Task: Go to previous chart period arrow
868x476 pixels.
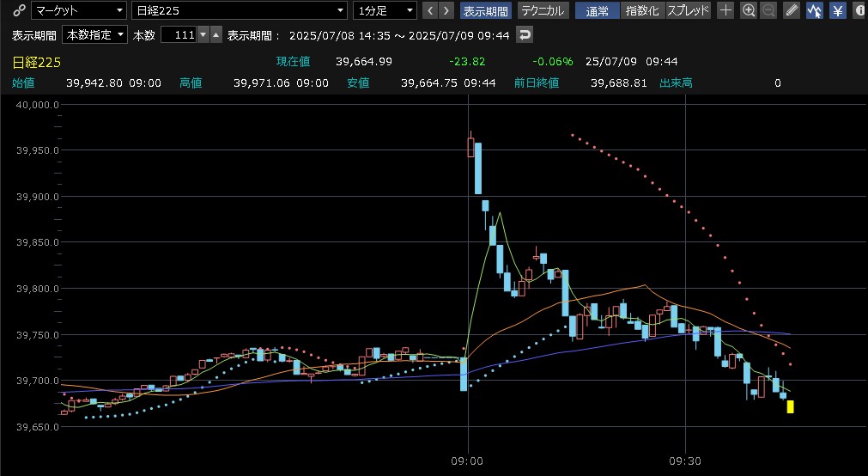Action: (430, 10)
